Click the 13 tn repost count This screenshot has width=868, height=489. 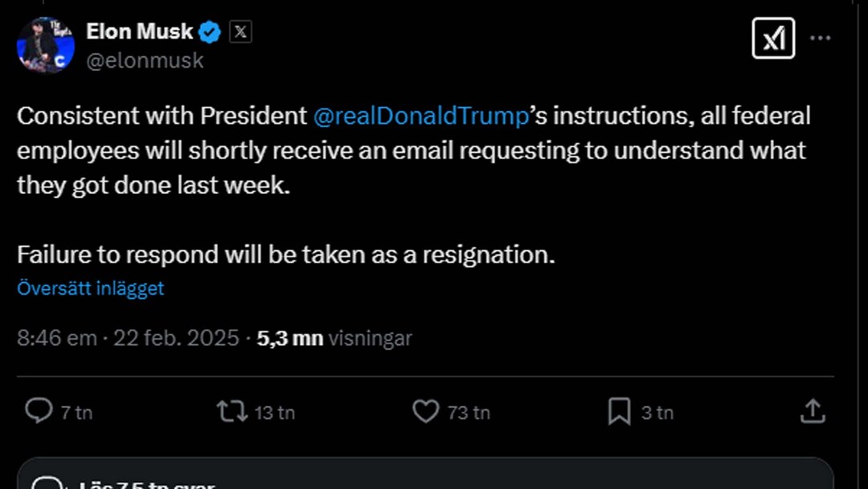point(275,413)
